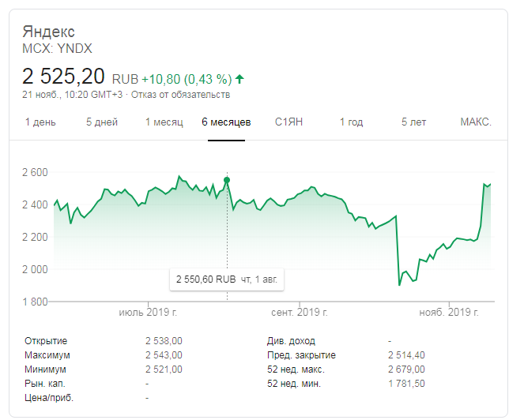Screen dimensions: 524x420
Task: Switch to the С1ЯН tab
Action: [x=289, y=122]
